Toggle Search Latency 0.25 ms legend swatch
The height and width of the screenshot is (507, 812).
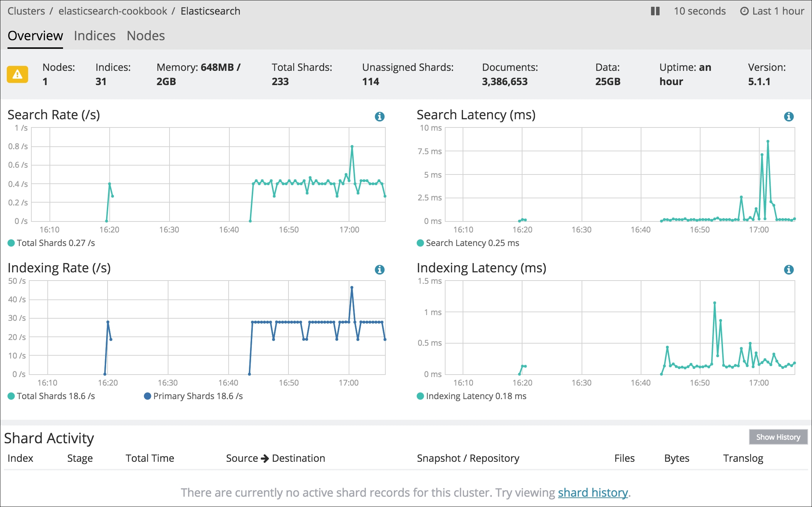pyautogui.click(x=420, y=243)
